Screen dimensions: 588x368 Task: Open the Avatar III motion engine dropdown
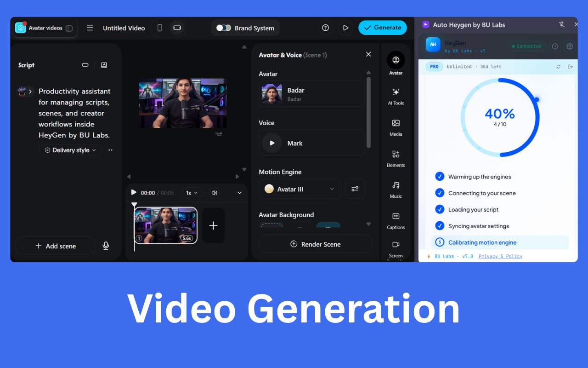(x=300, y=189)
